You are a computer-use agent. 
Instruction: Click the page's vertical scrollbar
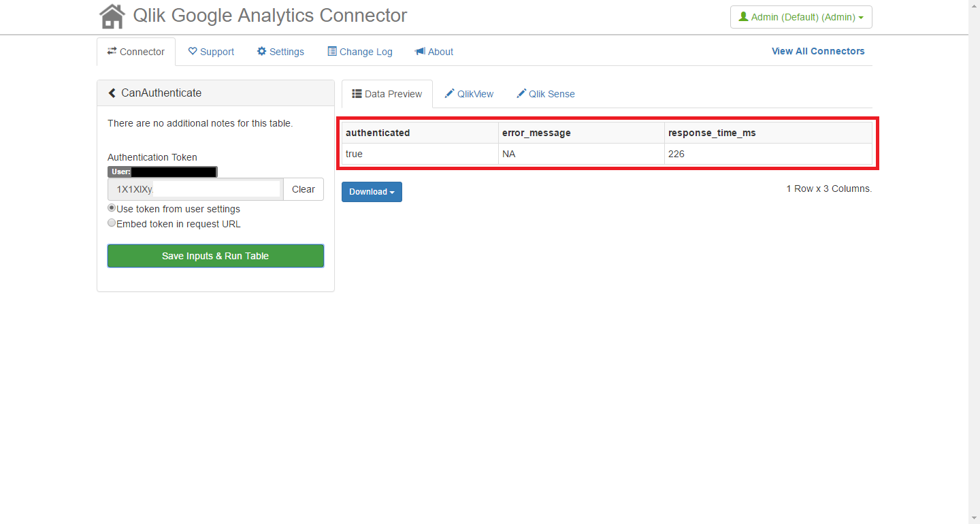(x=974, y=262)
